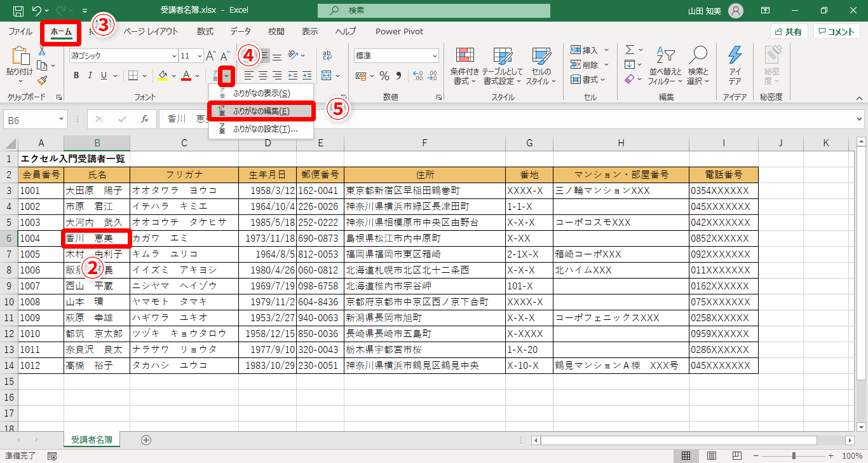Viewport: 868px width, 463px height.
Task: Expand the Name Box dropdown arrow
Action: tap(61, 119)
